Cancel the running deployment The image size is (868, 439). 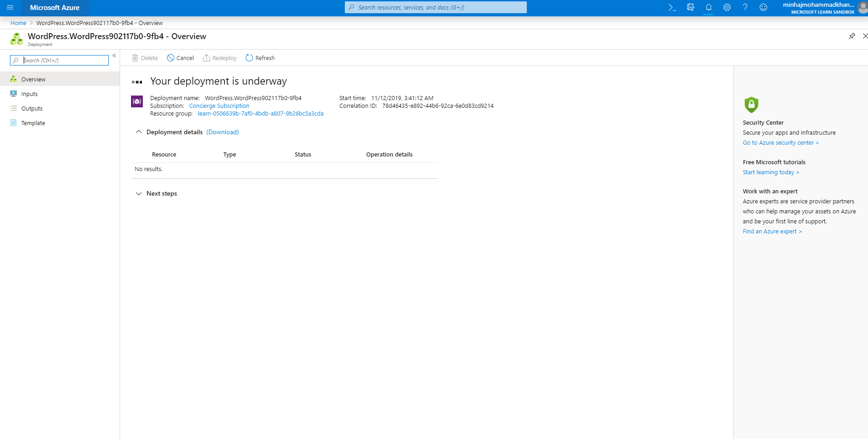[180, 58]
